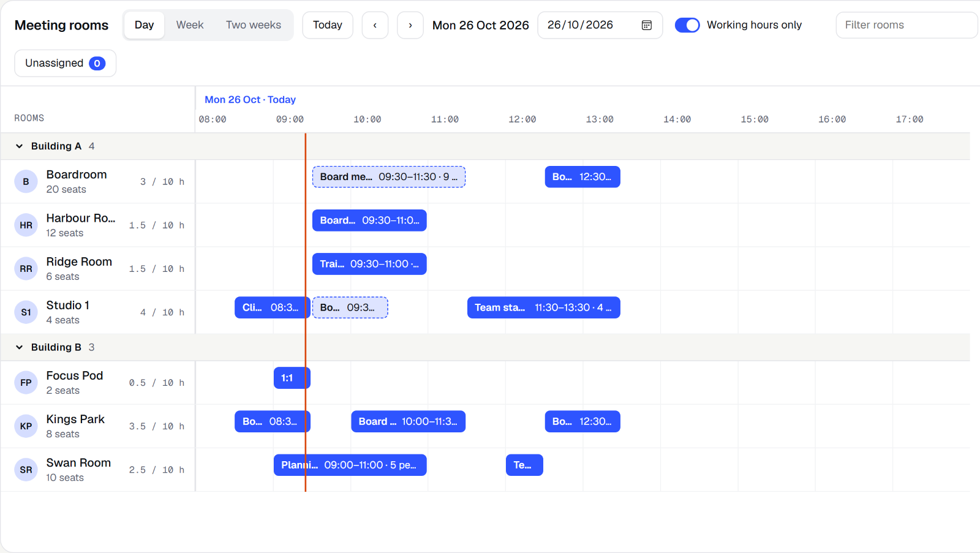Image resolution: width=980 pixels, height=553 pixels.
Task: Click the Studio 1 room name
Action: pos(68,305)
